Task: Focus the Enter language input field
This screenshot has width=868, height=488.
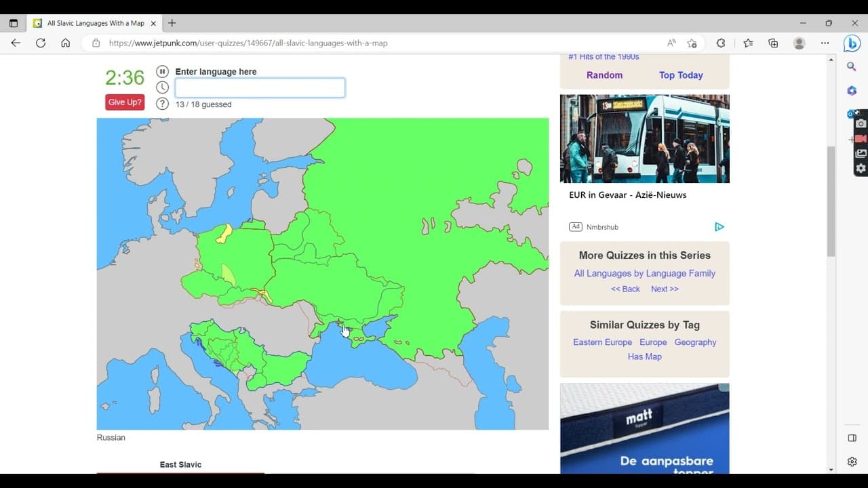Action: tap(260, 88)
